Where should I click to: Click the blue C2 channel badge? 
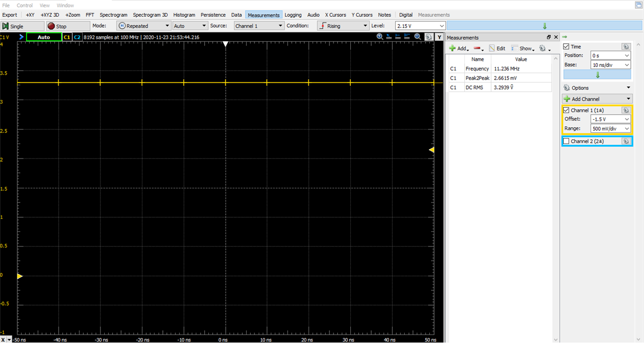click(x=77, y=37)
